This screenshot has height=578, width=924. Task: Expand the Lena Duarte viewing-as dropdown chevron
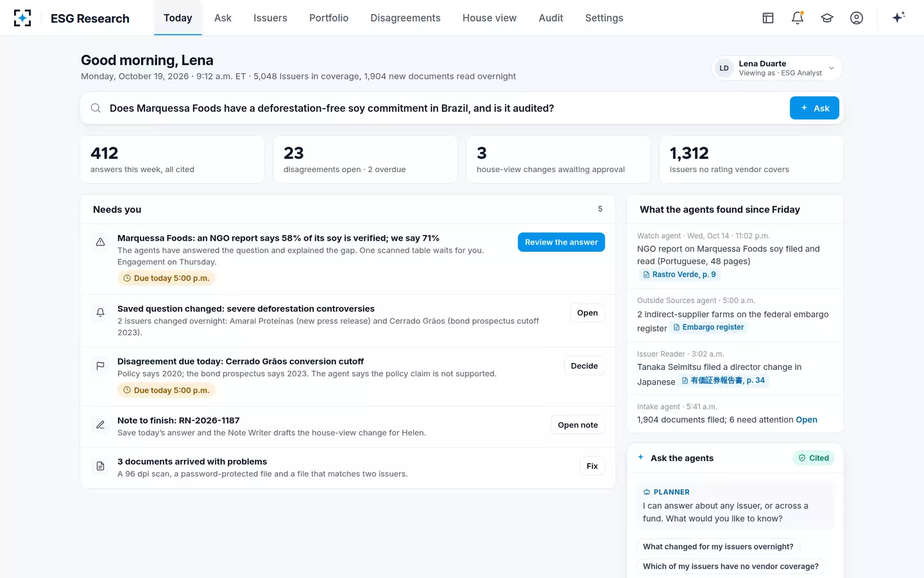tap(832, 68)
